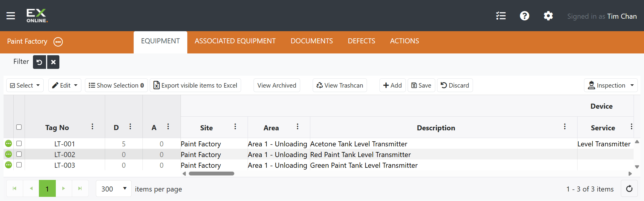Click D value 5 for LT-001

[x=124, y=144]
